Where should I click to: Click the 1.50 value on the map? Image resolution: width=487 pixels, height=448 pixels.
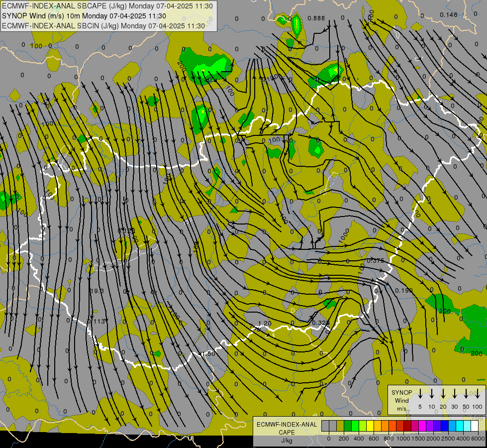(208, 354)
